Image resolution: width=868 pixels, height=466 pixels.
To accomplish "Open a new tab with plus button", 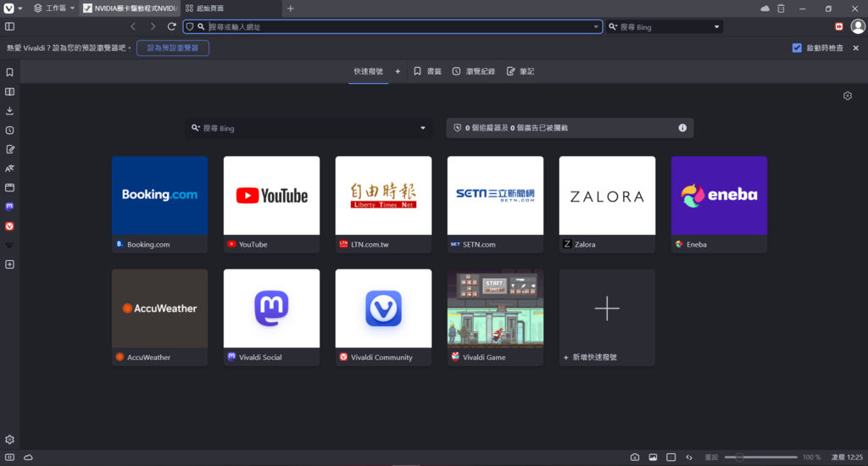I will (x=290, y=8).
